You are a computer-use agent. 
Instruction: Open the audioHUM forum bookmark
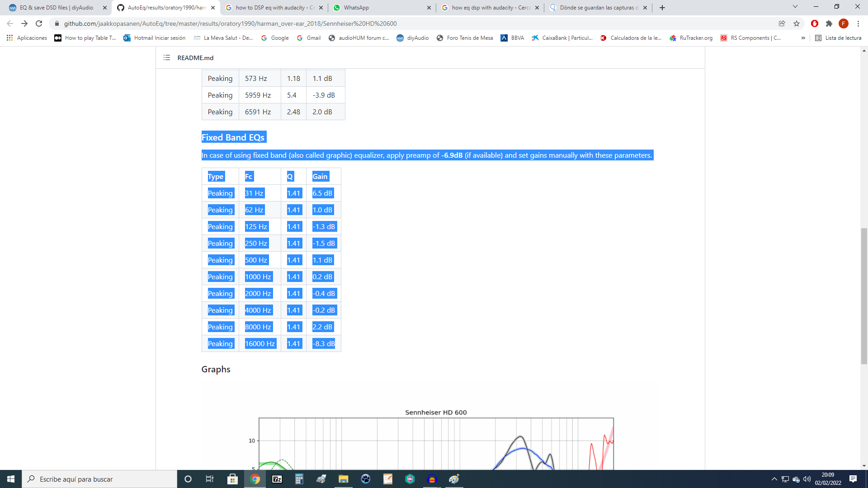[x=359, y=38]
